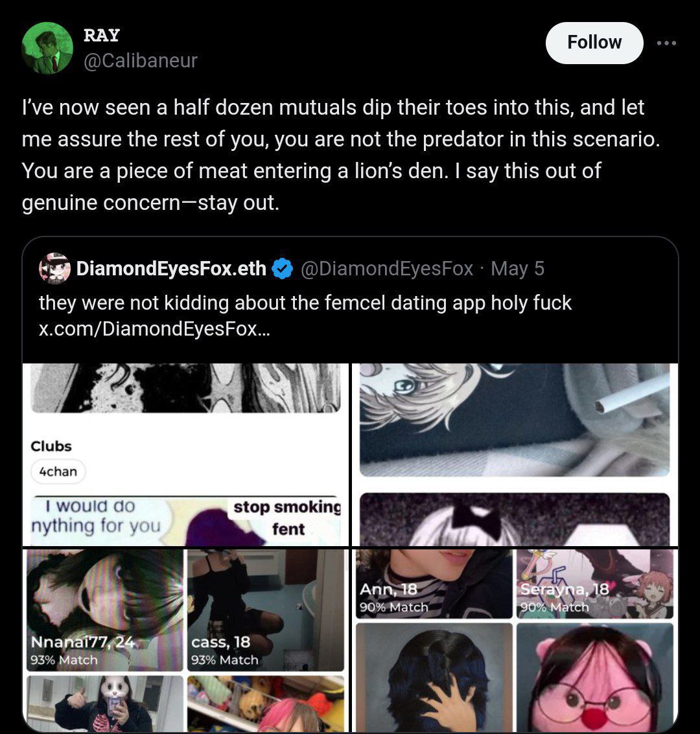The width and height of the screenshot is (700, 734).
Task: Click the DiamondEyesFox.eth display name
Action: pos(171,268)
